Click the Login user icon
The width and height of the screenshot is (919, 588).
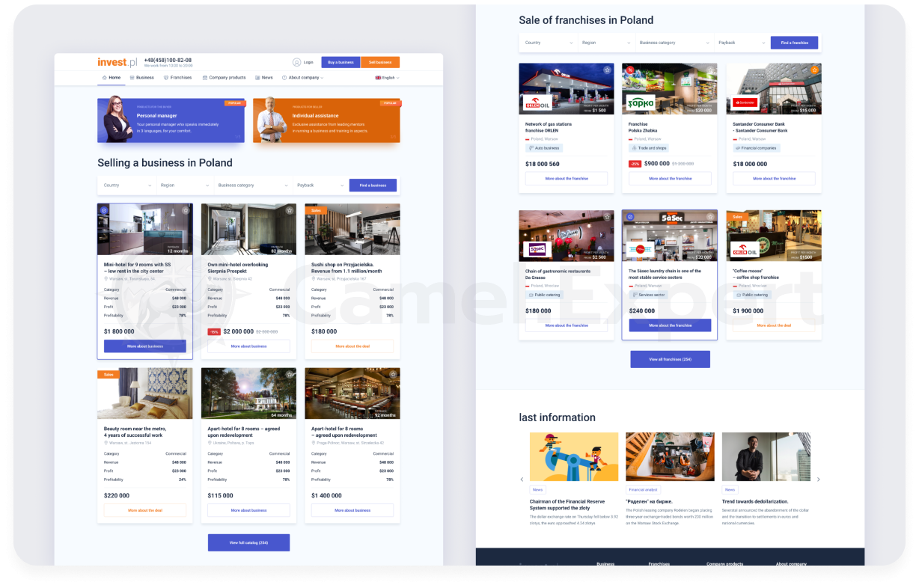pos(297,62)
